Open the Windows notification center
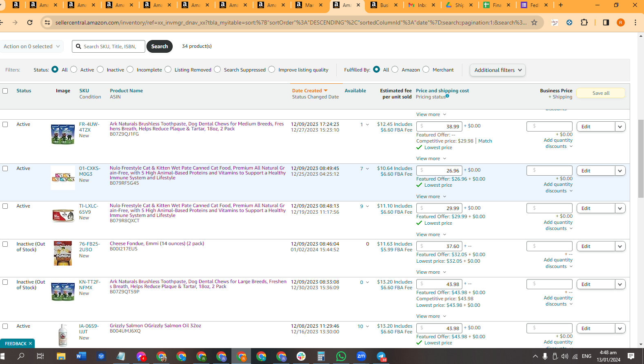Image resolution: width=644 pixels, height=364 pixels. (631, 356)
